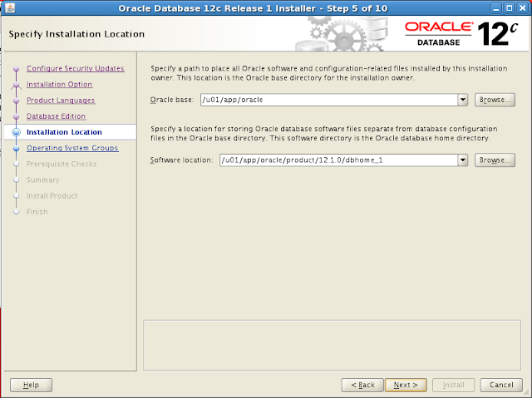Click the disabled Install button

click(453, 385)
